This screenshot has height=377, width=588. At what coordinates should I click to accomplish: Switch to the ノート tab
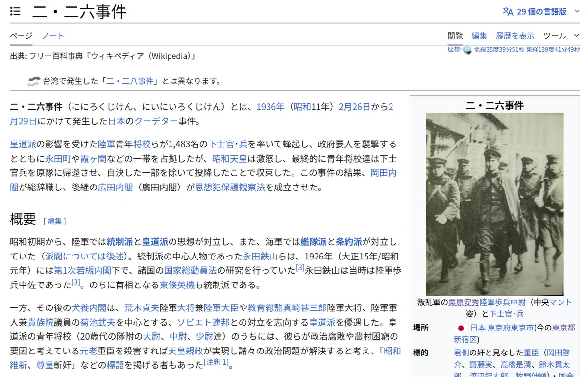[x=53, y=36]
